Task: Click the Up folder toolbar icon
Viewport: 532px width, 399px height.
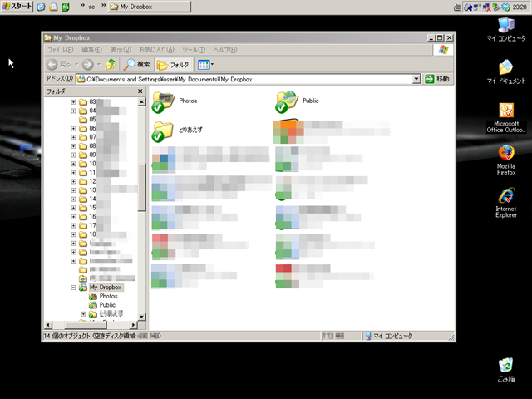Action: tap(111, 64)
